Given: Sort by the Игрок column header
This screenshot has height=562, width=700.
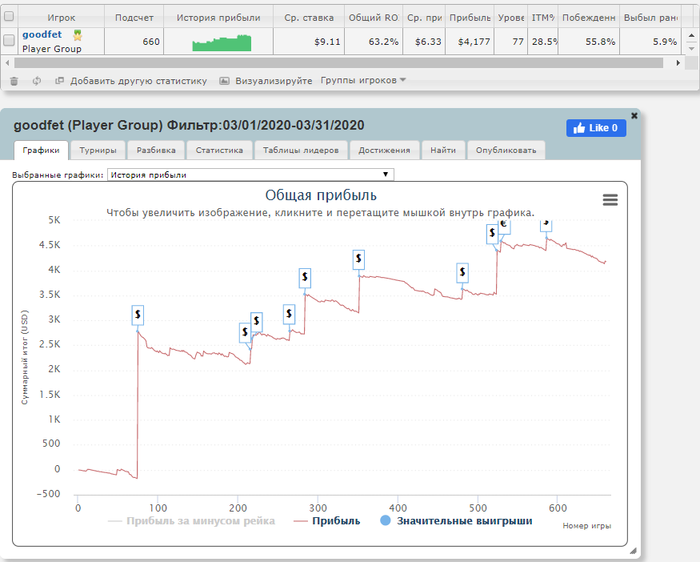Looking at the screenshot, I should [x=62, y=17].
